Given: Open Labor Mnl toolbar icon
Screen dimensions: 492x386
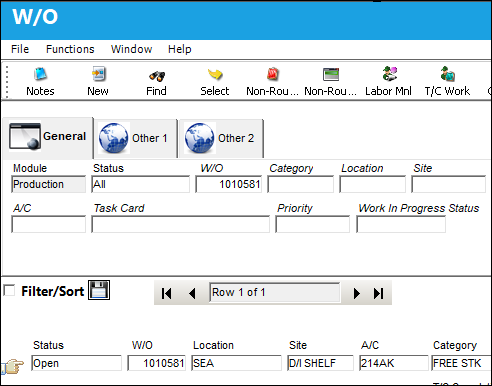Looking at the screenshot, I should (x=389, y=74).
